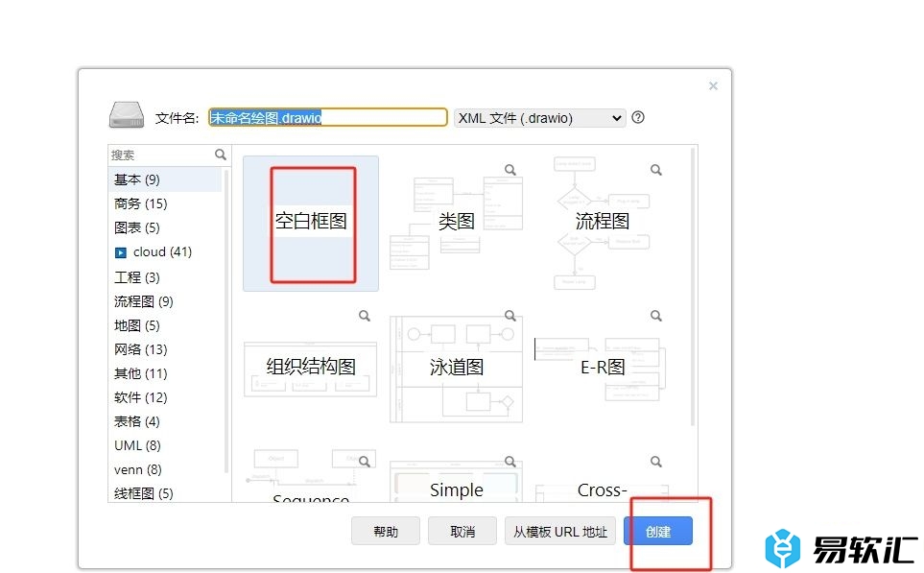The image size is (924, 573).
Task: Click the help question mark icon
Action: [638, 117]
